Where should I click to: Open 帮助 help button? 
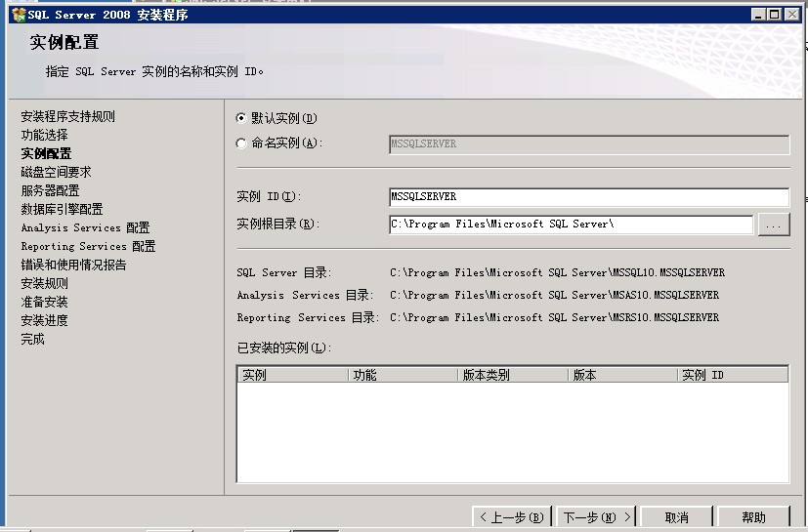753,517
